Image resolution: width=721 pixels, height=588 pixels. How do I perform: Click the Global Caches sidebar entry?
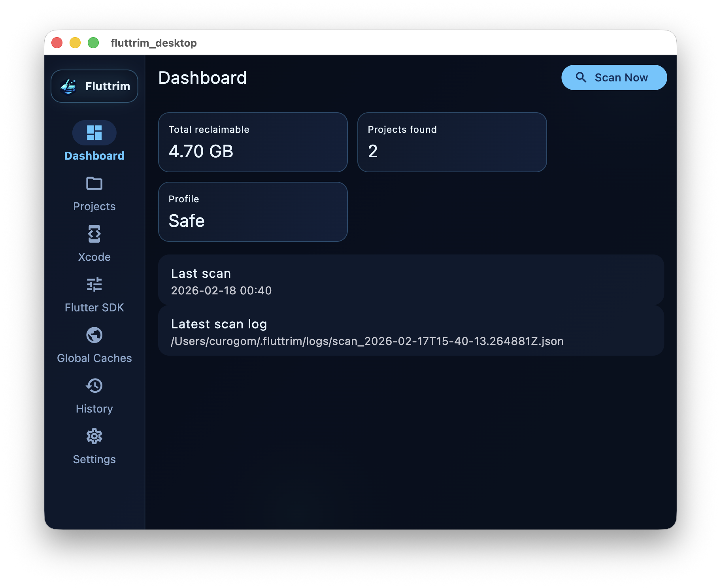coord(94,358)
